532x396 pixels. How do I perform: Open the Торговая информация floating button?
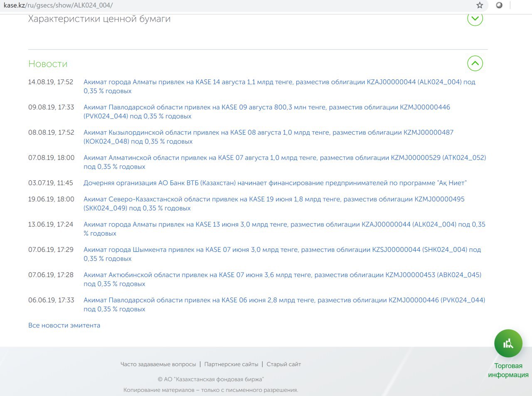point(508,344)
